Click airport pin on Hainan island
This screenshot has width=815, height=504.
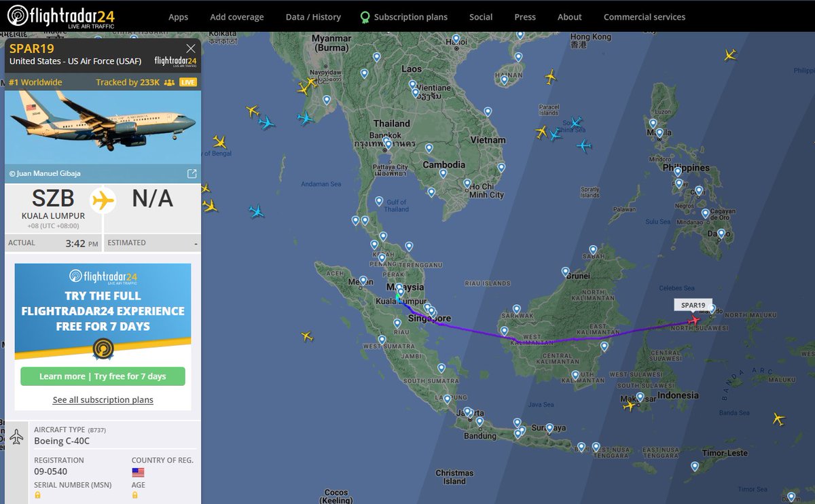(x=504, y=80)
